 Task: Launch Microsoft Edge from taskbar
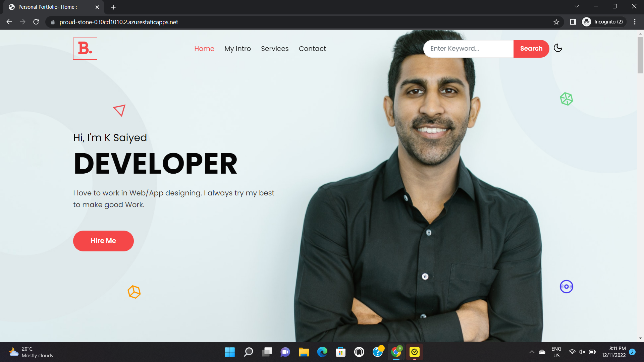pos(322,352)
